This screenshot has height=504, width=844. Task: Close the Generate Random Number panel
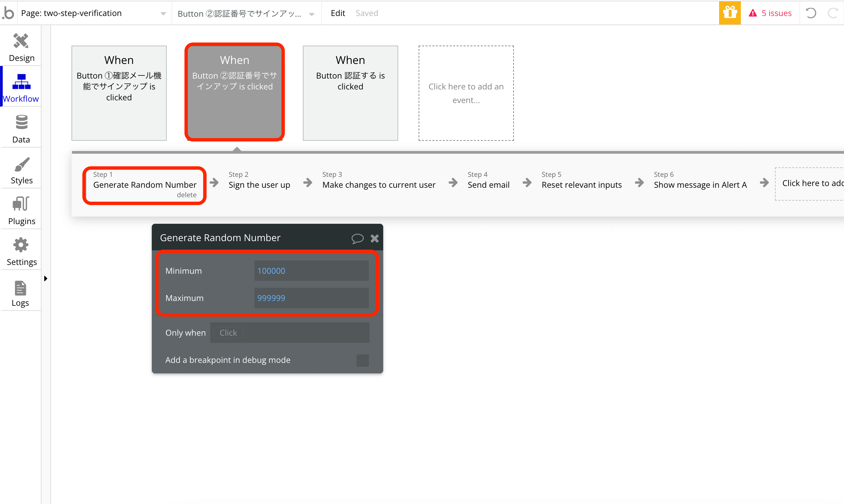tap(375, 238)
